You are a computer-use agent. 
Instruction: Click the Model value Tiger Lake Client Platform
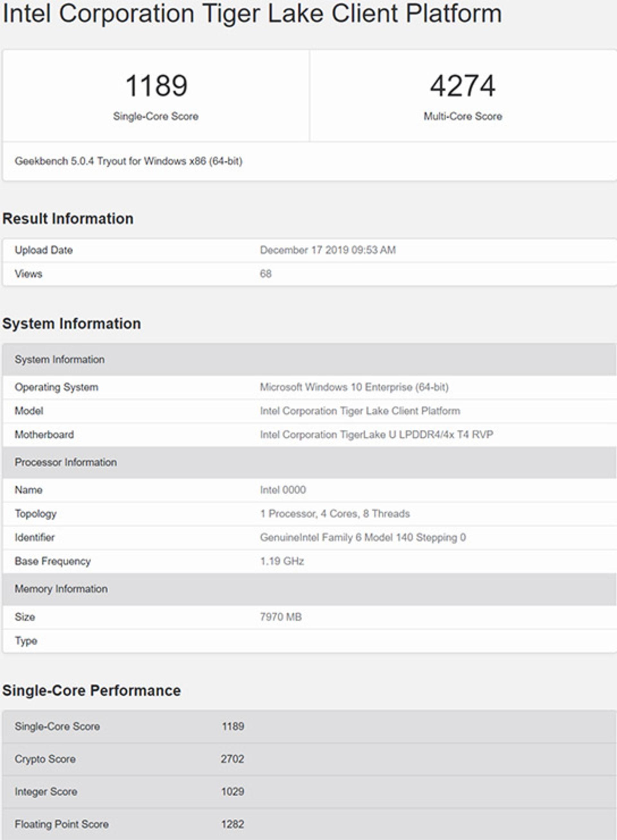360,411
